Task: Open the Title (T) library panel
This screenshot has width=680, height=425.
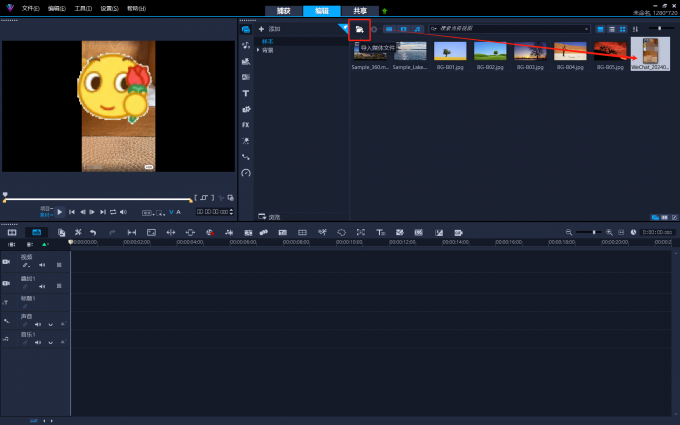Action: tap(246, 93)
